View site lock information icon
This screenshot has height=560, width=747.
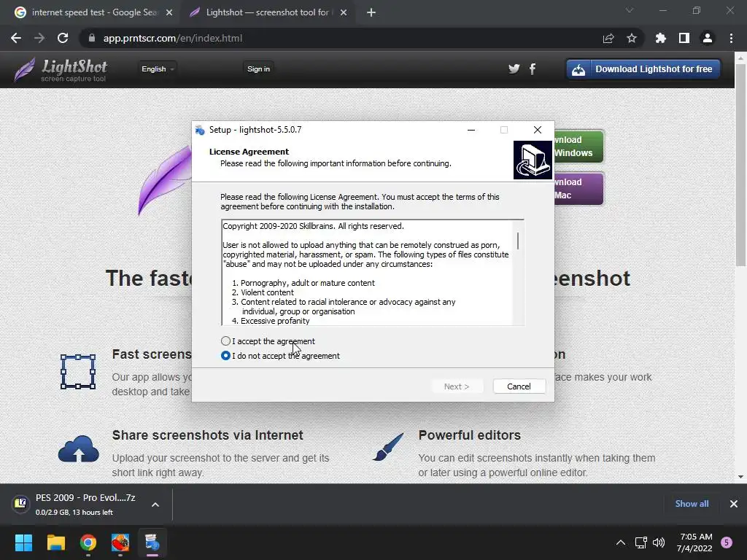click(92, 38)
